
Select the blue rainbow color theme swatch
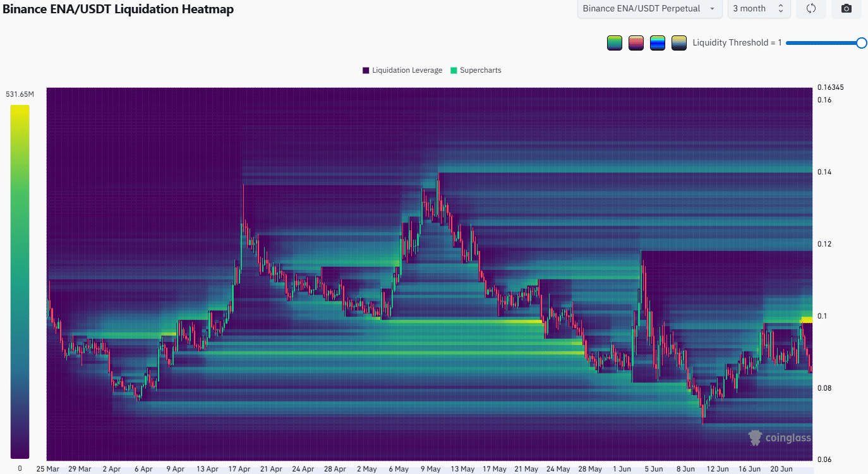pos(658,43)
